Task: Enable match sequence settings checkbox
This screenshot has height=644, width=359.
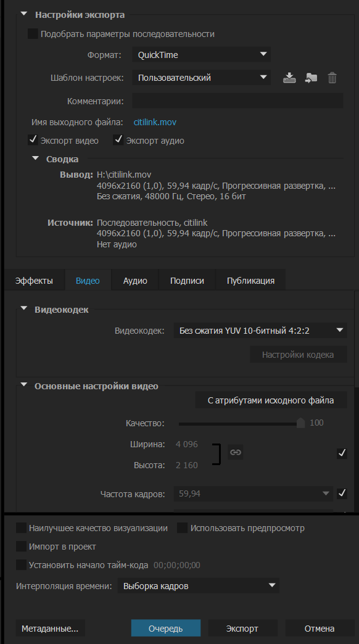Action: coord(33,34)
